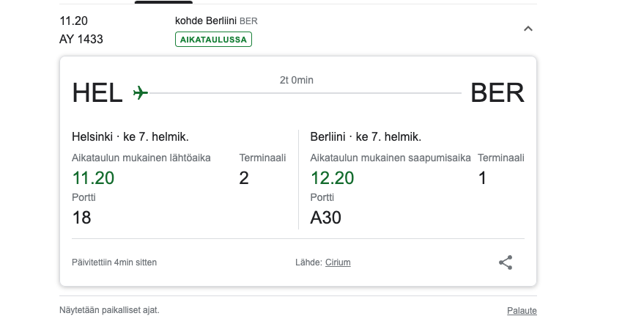The height and width of the screenshot is (316, 644).
Task: Click the flight number AY 1433
Action: point(81,40)
